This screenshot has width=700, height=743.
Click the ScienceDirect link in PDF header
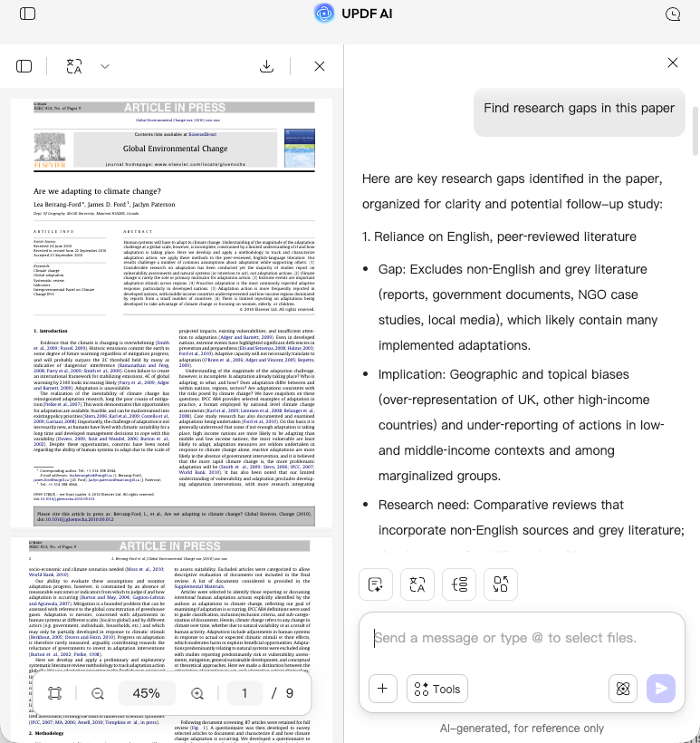(x=202, y=135)
